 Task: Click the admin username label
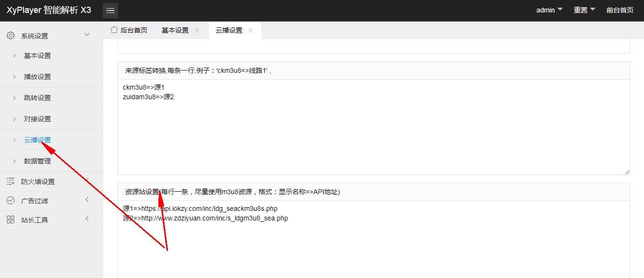coord(546,10)
